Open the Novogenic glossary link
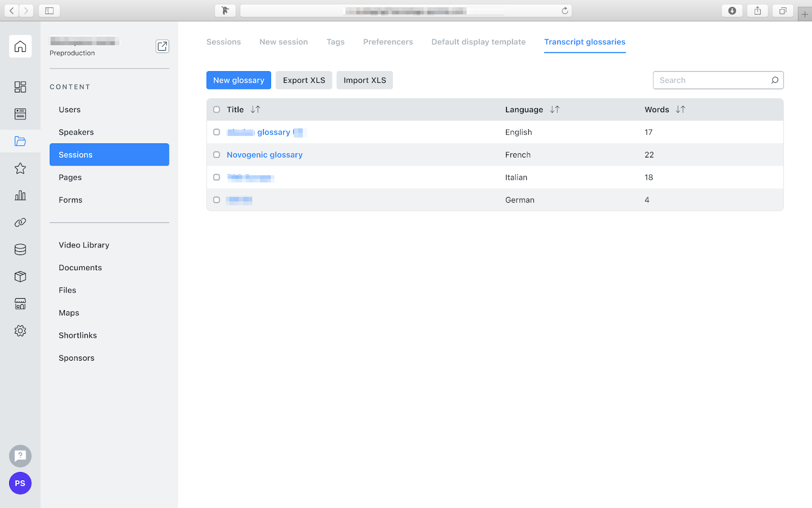Image resolution: width=812 pixels, height=508 pixels. tap(265, 154)
